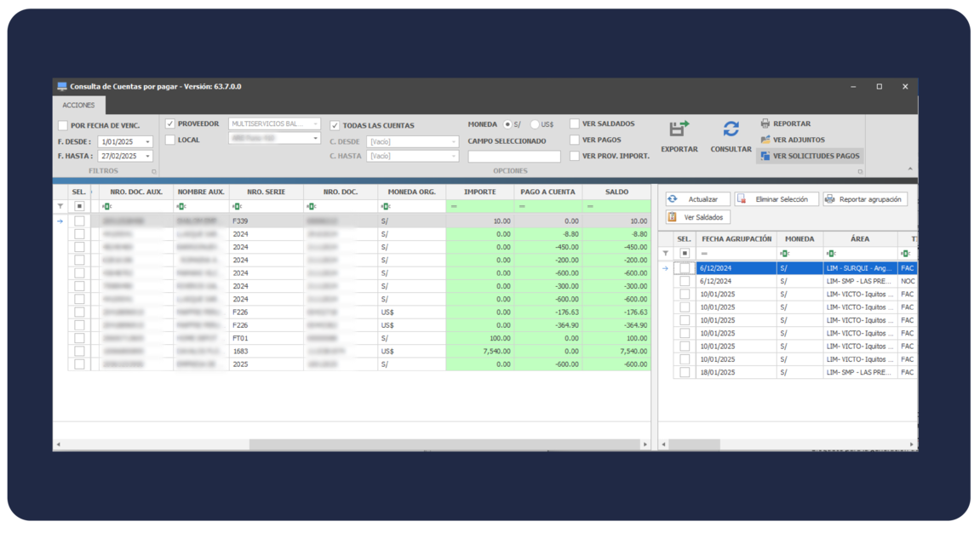Switch to the Acciones ribbon tab
Viewport: 980px width, 533px height.
[x=79, y=106]
